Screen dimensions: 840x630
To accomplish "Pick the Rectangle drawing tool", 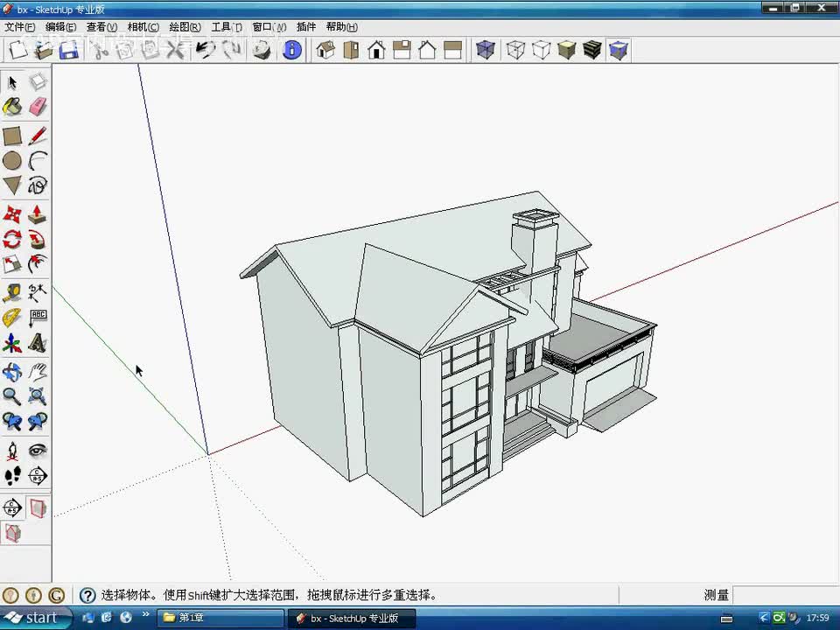I will [x=12, y=136].
